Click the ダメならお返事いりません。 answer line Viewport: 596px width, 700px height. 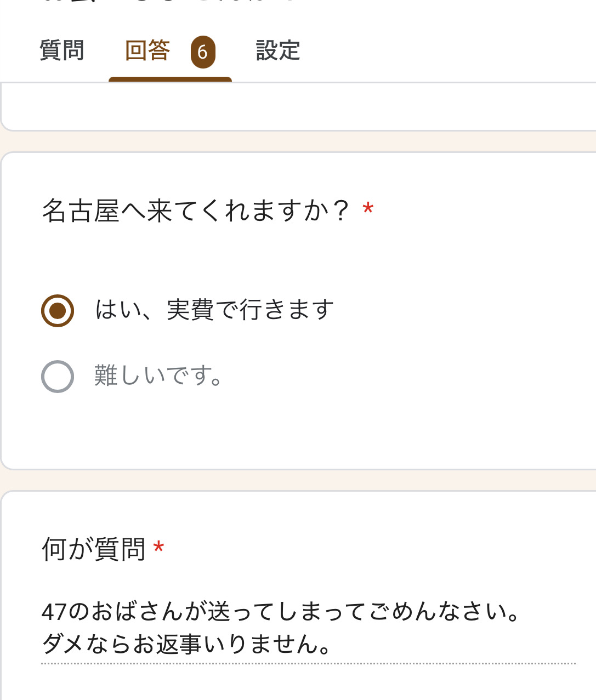[x=186, y=644]
